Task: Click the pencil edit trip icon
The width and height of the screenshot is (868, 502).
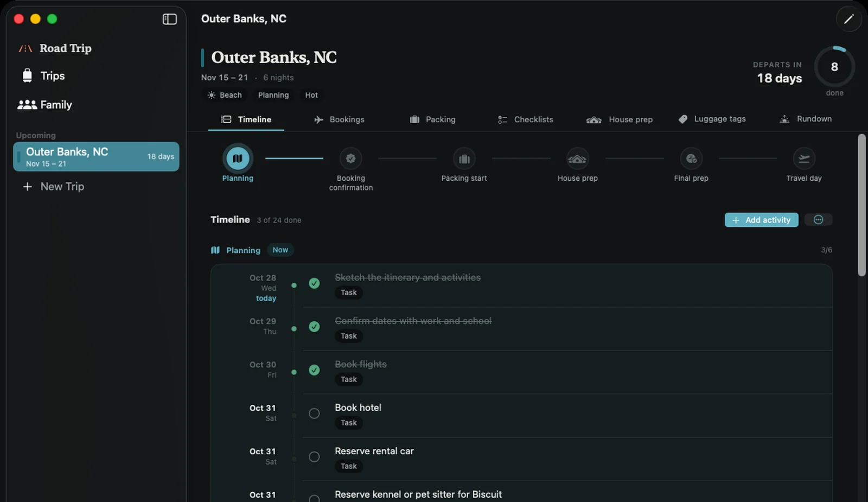Action: pyautogui.click(x=848, y=19)
